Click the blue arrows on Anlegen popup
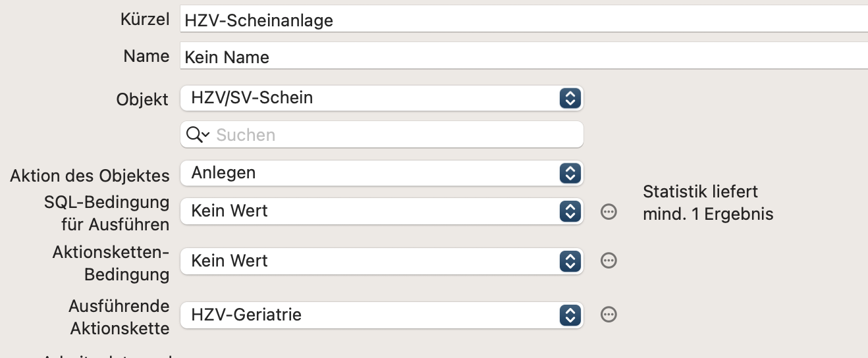The height and width of the screenshot is (358, 868). (x=569, y=173)
